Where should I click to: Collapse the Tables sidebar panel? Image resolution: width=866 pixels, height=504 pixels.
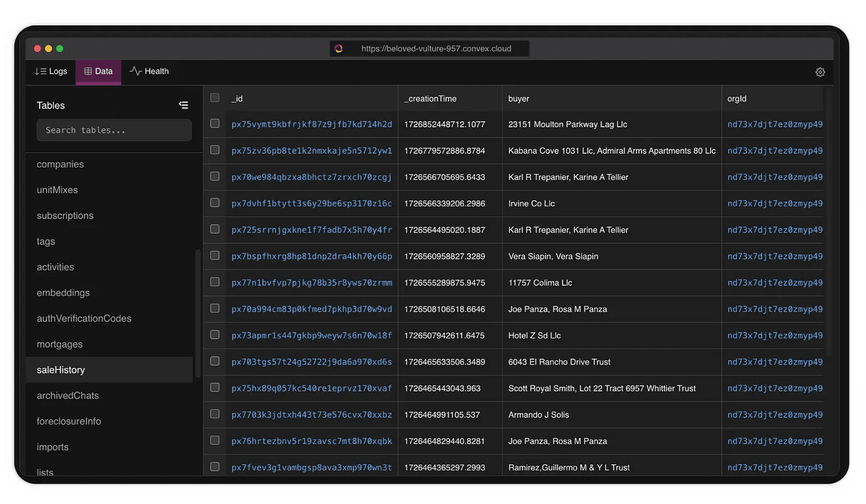183,105
